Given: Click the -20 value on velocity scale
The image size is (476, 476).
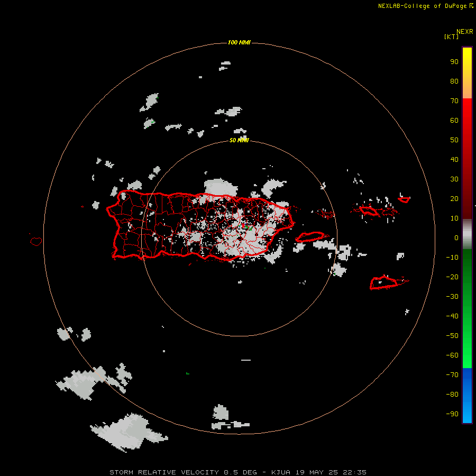Looking at the screenshot, I should click(452, 277).
